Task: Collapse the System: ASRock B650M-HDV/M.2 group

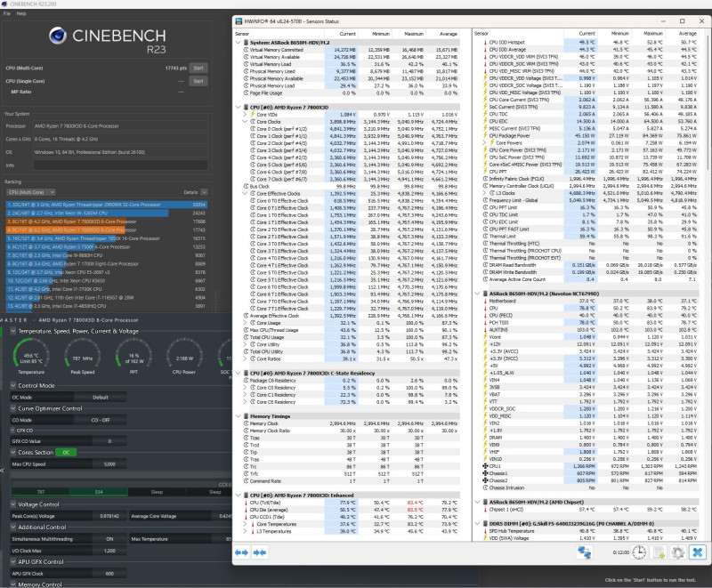Action: [x=238, y=42]
